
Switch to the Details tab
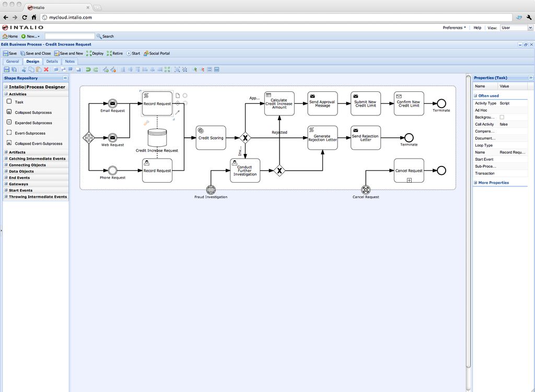pos(52,62)
